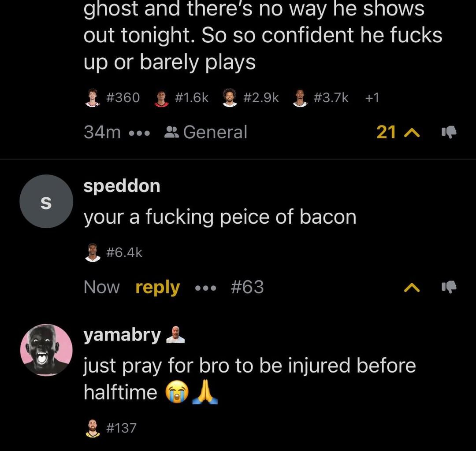Click speddon's gray S avatar
The width and height of the screenshot is (476, 451).
coord(46,201)
